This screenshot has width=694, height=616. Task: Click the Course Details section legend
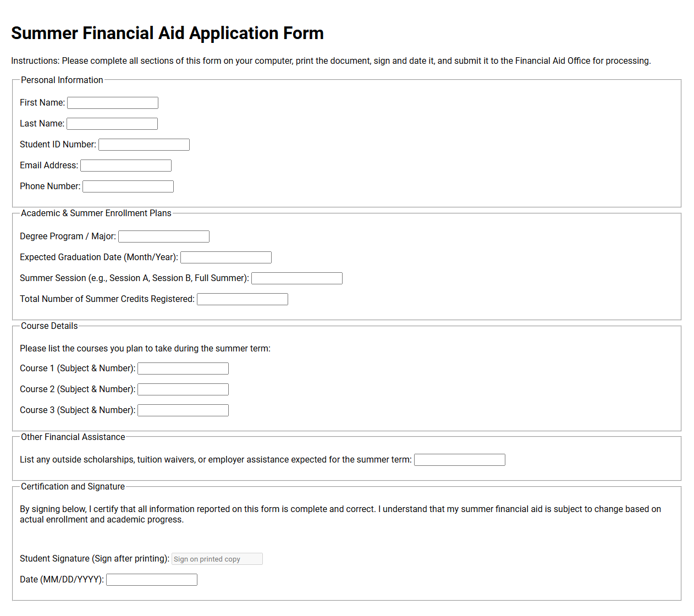pos(49,326)
